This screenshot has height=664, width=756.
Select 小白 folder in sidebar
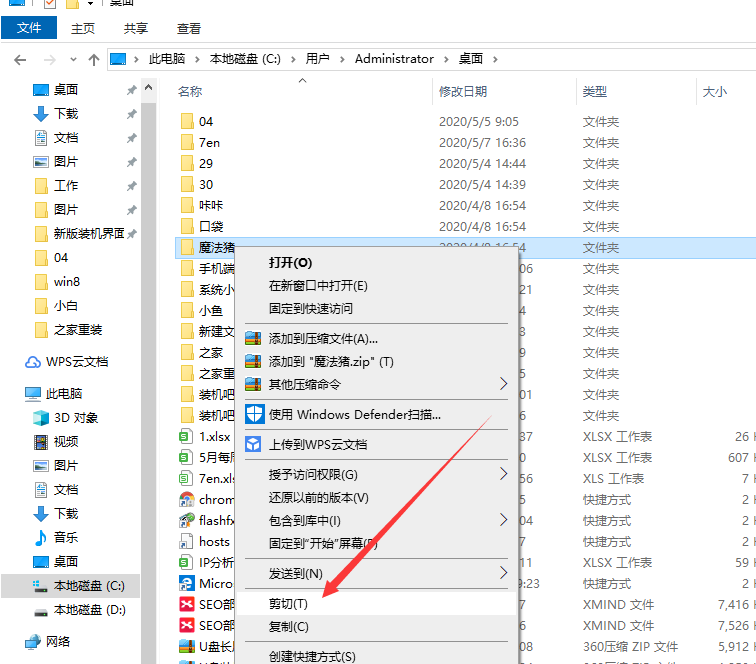(66, 306)
